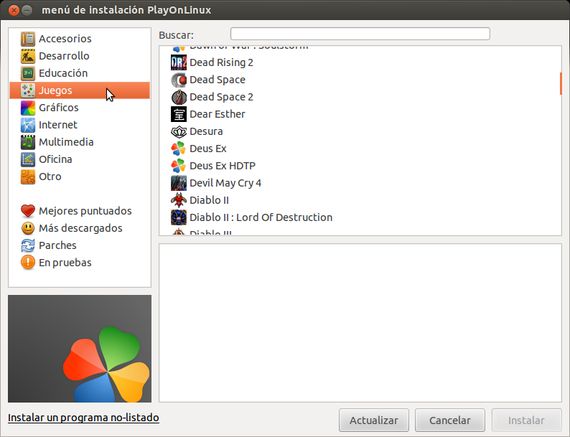
Task: Click the Educación category icon
Action: (x=28, y=73)
